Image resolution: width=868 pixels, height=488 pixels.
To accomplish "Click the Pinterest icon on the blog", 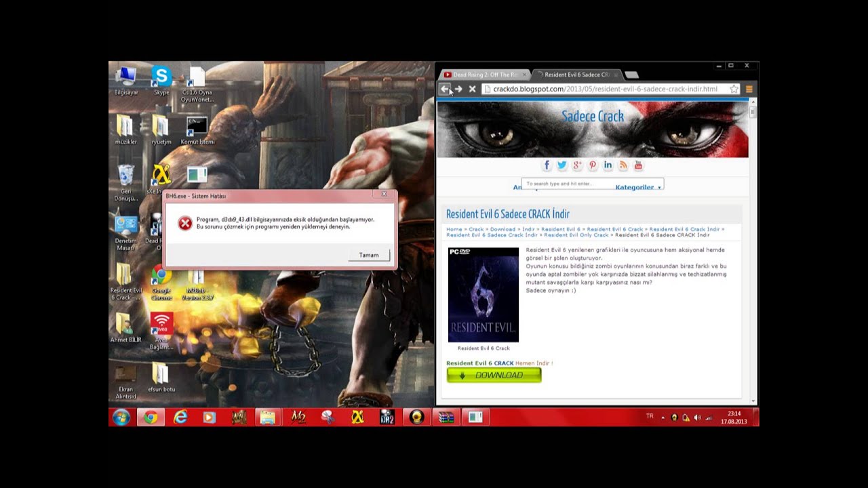I will click(592, 165).
